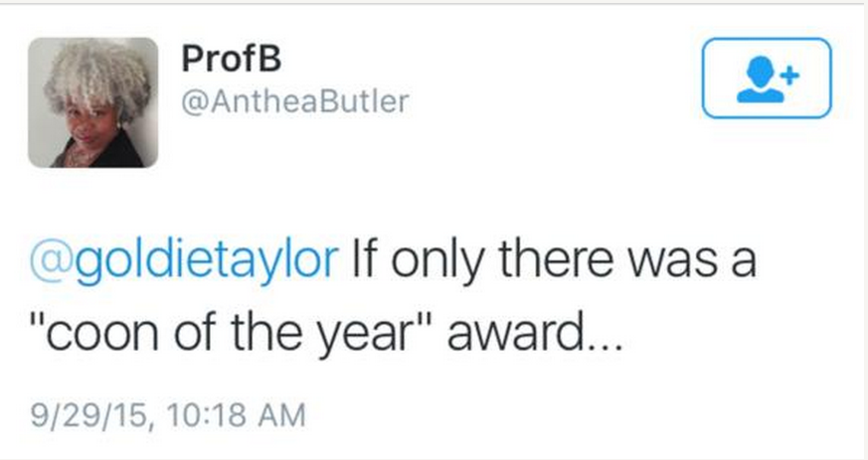Image resolution: width=868 pixels, height=460 pixels.
Task: Open the ProfB profile picture
Action: (93, 102)
